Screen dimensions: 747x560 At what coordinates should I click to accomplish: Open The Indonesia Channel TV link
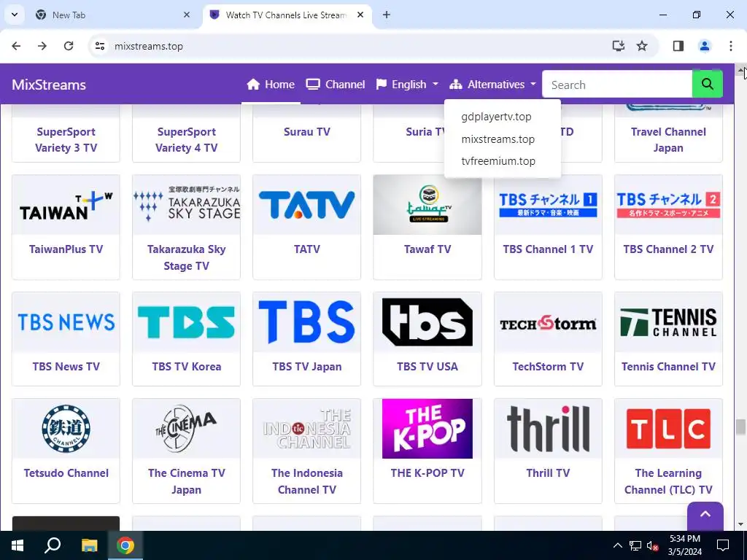click(x=307, y=481)
